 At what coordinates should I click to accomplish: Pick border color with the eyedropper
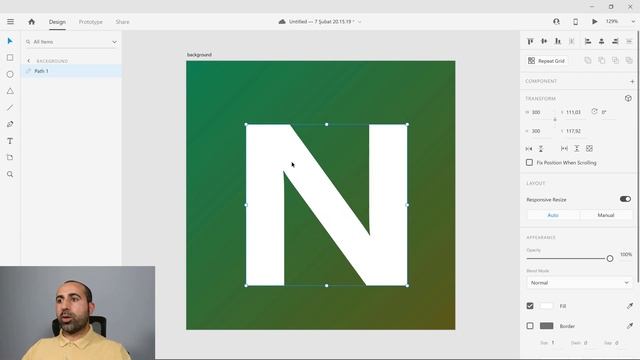(x=630, y=326)
